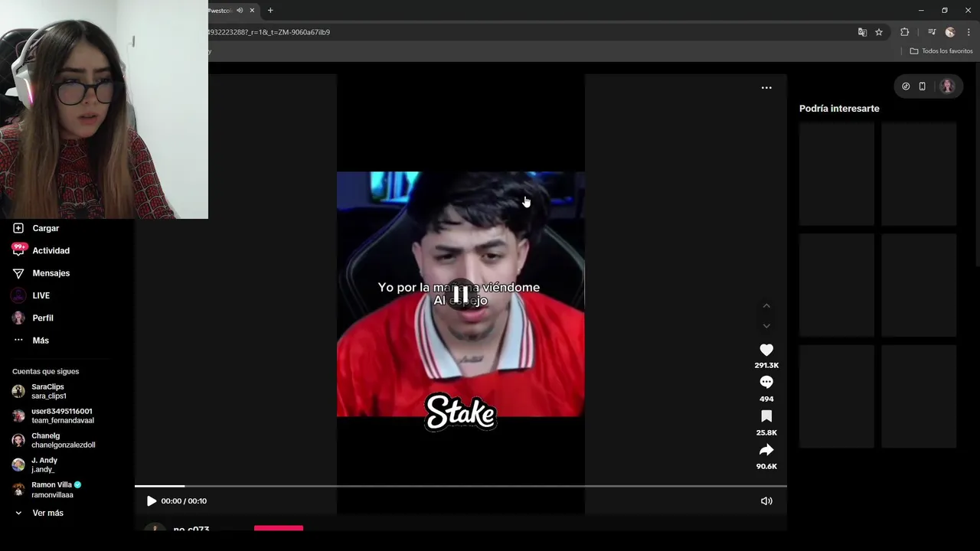Open Todos los favoritos bookmarks folder

tap(941, 51)
